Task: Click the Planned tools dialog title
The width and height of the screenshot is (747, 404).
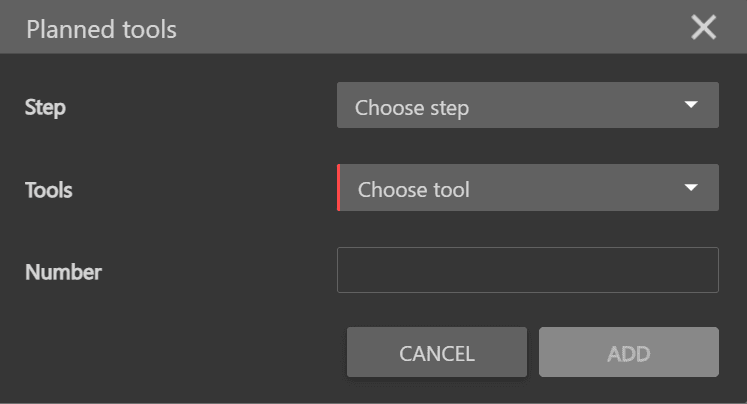Action: click(101, 29)
